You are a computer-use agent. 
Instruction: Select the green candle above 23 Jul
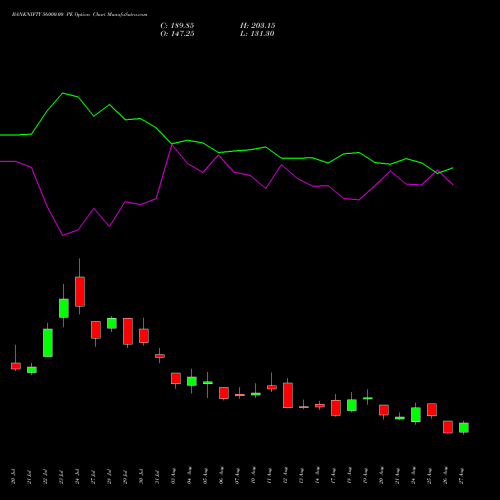(x=64, y=308)
